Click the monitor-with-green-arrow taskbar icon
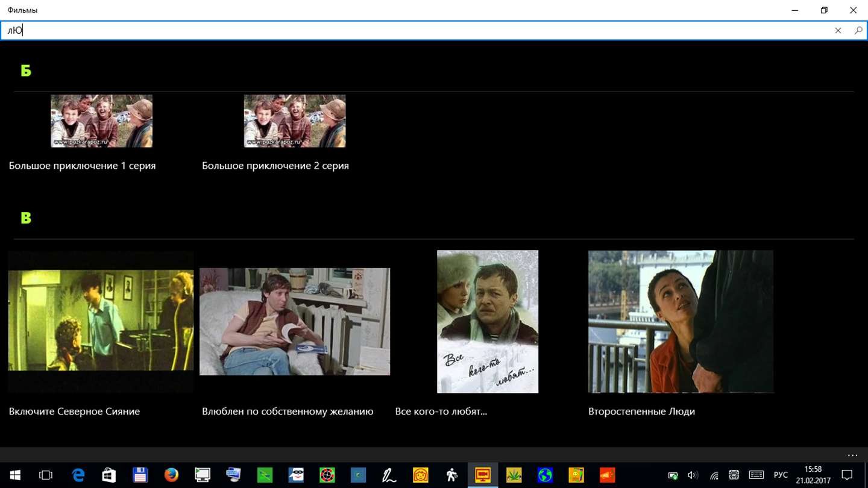This screenshot has height=488, width=868. click(x=203, y=475)
